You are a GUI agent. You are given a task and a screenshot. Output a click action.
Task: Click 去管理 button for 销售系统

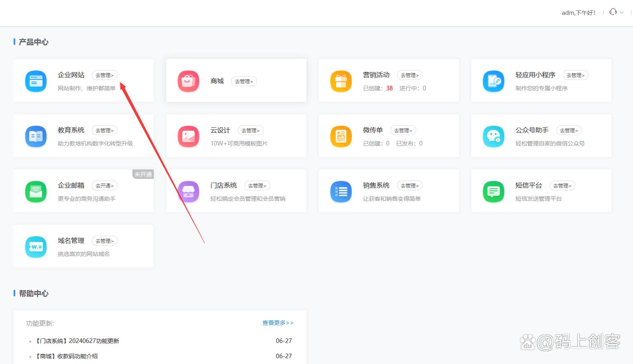tap(410, 186)
